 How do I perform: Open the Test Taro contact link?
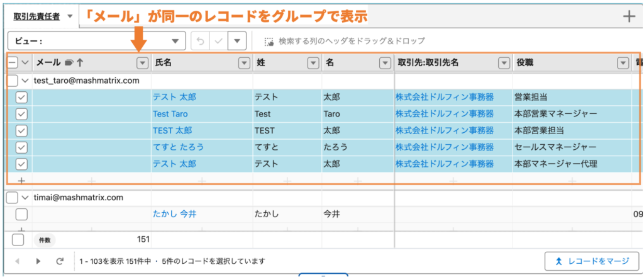coord(170,114)
